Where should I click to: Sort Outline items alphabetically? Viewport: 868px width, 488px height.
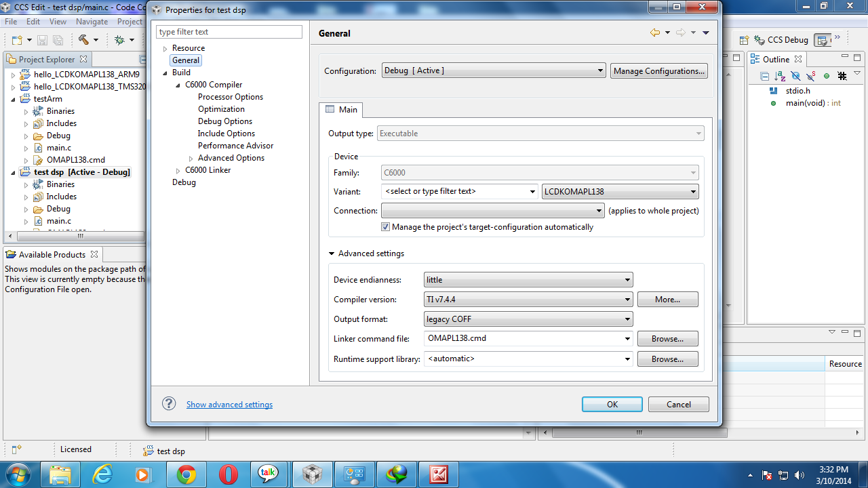pyautogui.click(x=780, y=76)
